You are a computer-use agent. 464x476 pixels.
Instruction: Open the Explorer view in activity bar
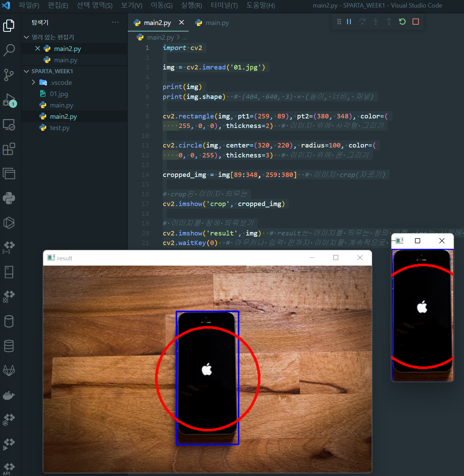(9, 26)
